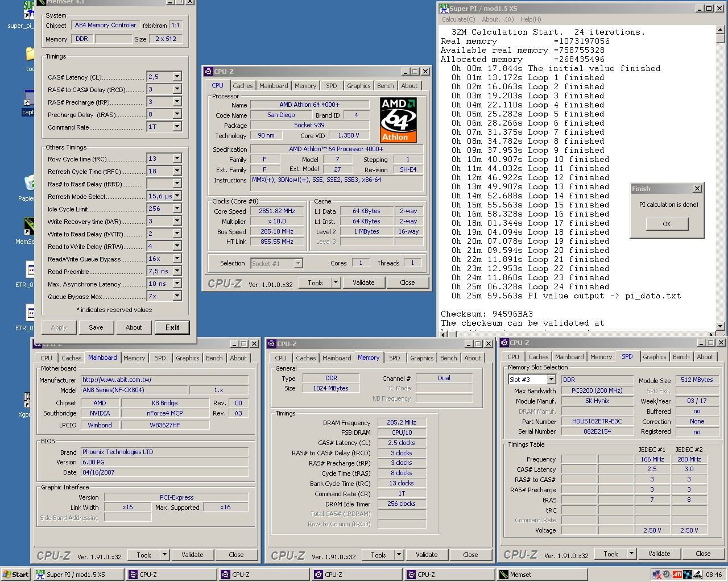Close the Finish dialog with its X button
This screenshot has height=582, width=728.
click(697, 189)
